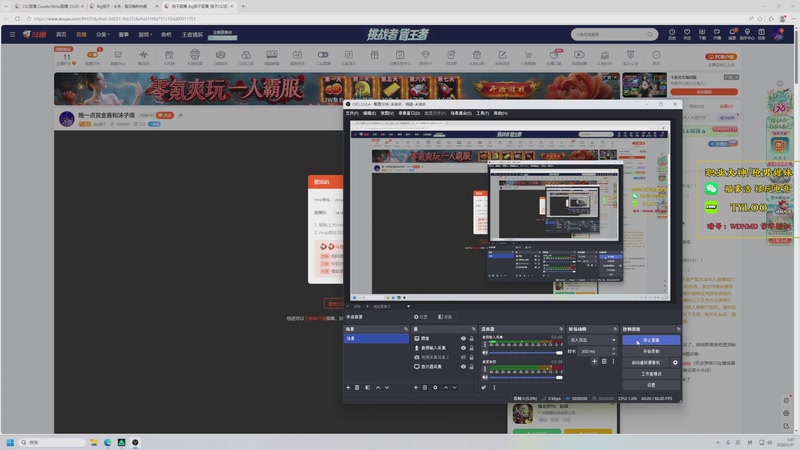800x450 pixels.
Task: Open the audio mixer three-dot menu
Action: pos(494,388)
